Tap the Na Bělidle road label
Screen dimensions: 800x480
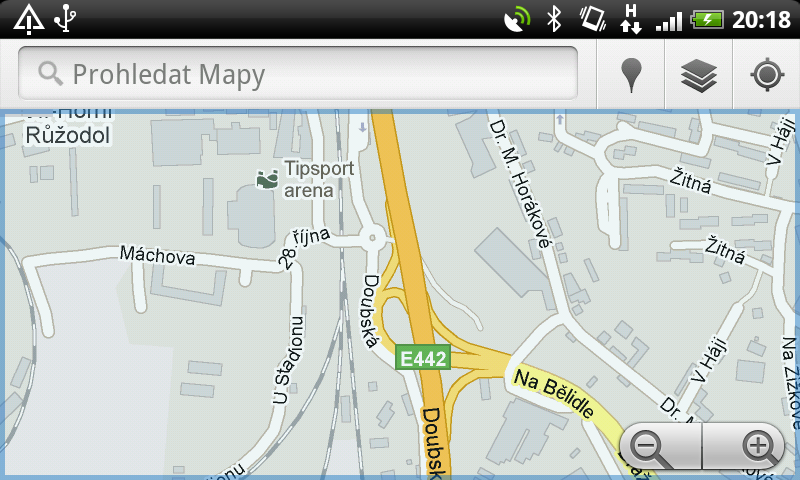click(x=554, y=393)
